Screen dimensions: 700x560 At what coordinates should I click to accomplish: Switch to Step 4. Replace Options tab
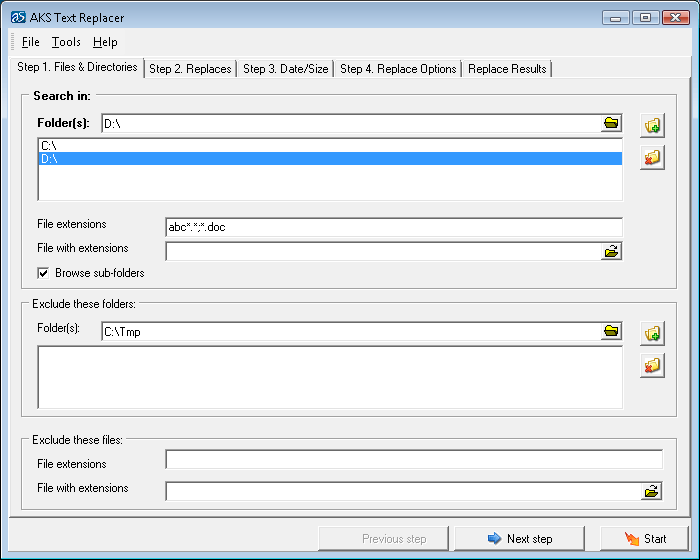[398, 69]
